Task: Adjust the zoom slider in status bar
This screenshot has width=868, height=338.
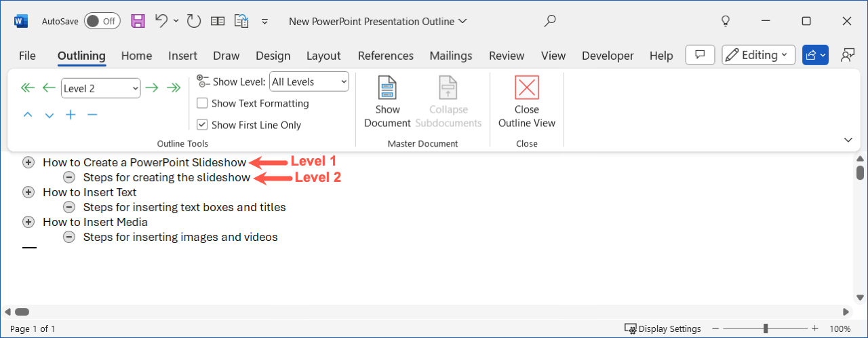Action: point(766,328)
